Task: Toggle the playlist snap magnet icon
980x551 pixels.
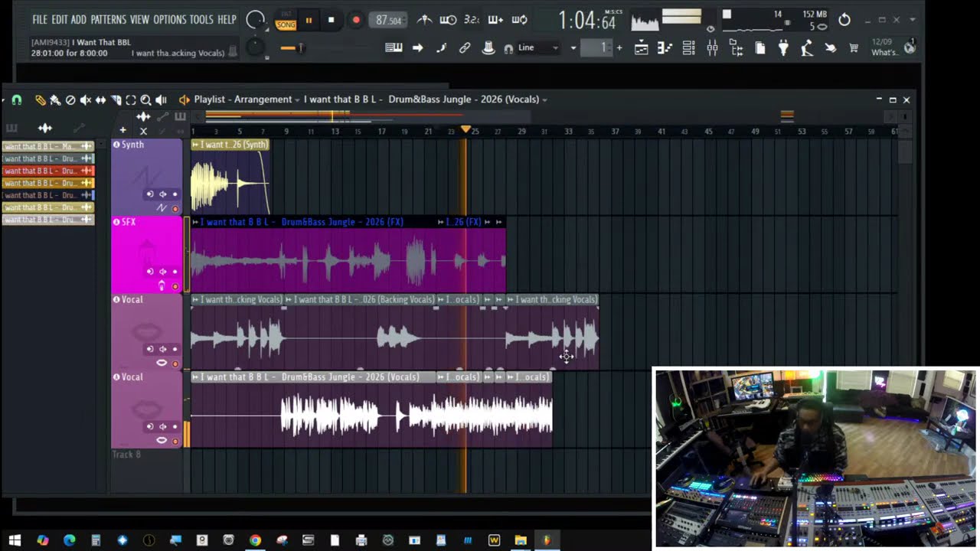Action: (16, 99)
